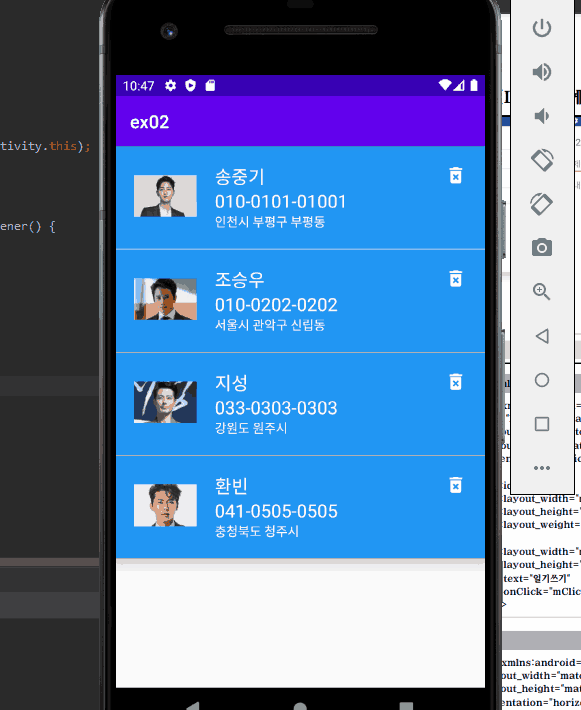581x710 pixels.
Task: Open 지성's profile photo
Action: click(165, 402)
